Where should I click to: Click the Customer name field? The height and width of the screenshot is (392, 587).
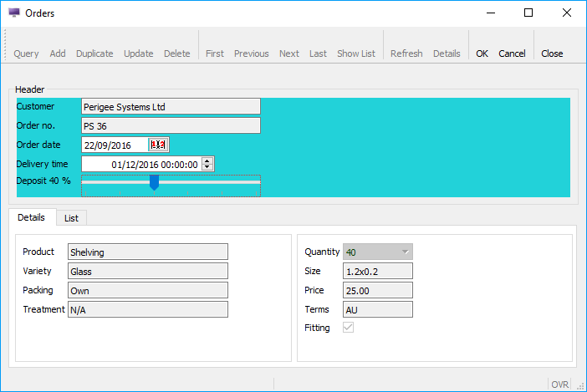pyautogui.click(x=171, y=106)
